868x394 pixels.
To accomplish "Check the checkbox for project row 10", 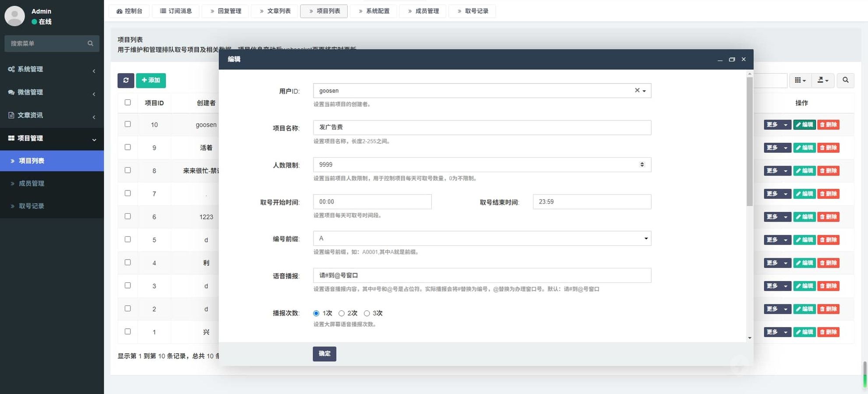I will click(x=127, y=124).
